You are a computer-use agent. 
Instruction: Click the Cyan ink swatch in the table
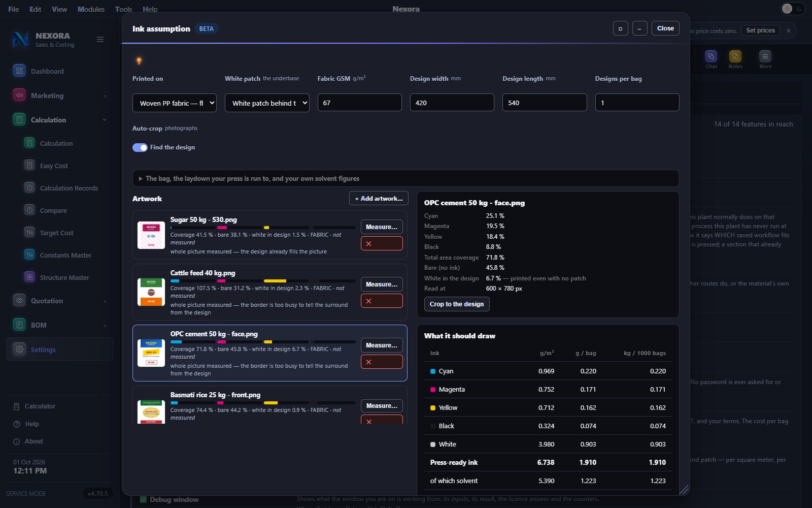tap(433, 371)
